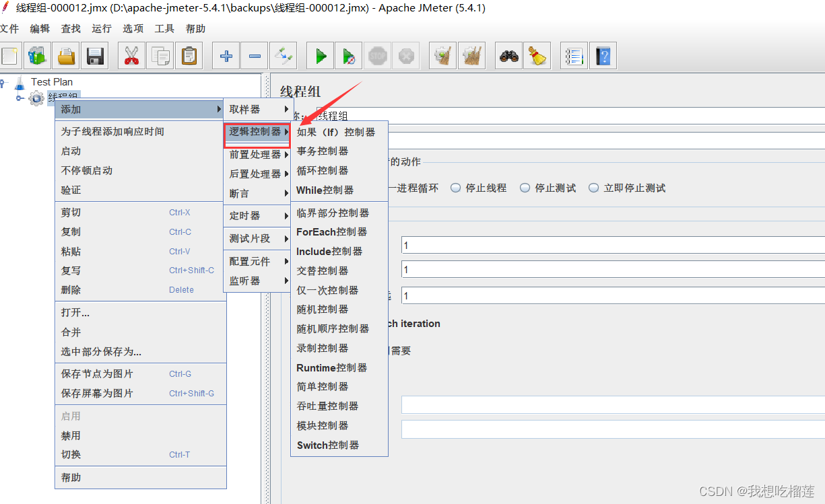Click the Shutdown test icon
This screenshot has height=504, width=825.
click(x=405, y=56)
